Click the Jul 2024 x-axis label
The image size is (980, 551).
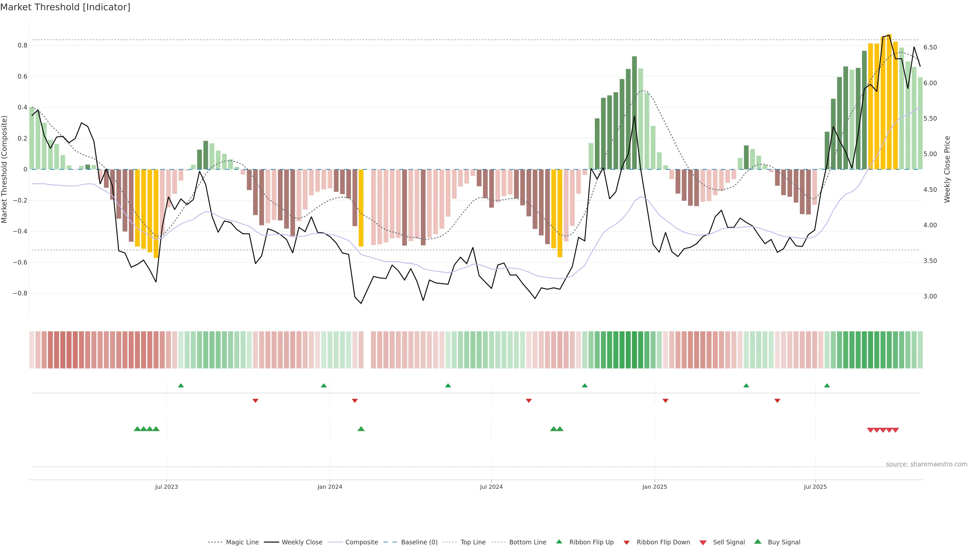491,487
